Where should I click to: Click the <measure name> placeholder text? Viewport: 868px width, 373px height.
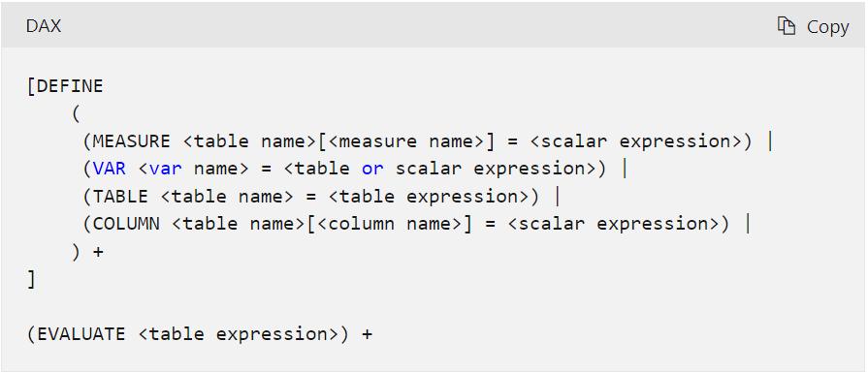point(405,141)
